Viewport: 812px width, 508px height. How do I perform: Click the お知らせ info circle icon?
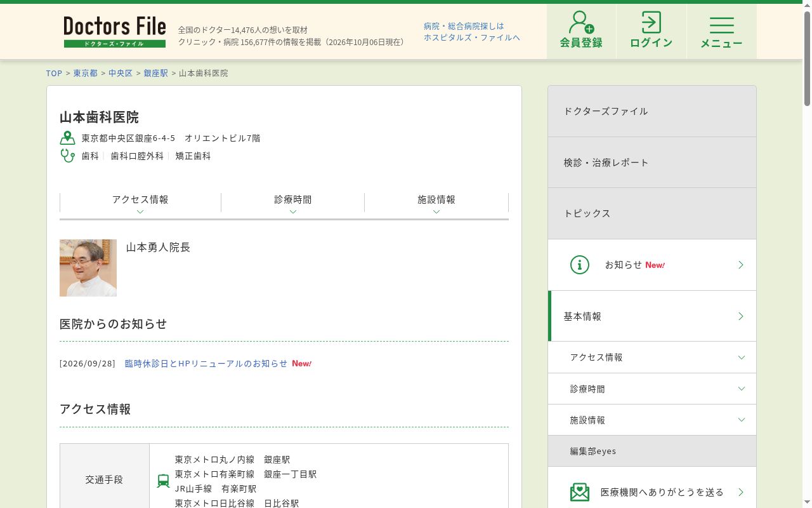point(580,265)
